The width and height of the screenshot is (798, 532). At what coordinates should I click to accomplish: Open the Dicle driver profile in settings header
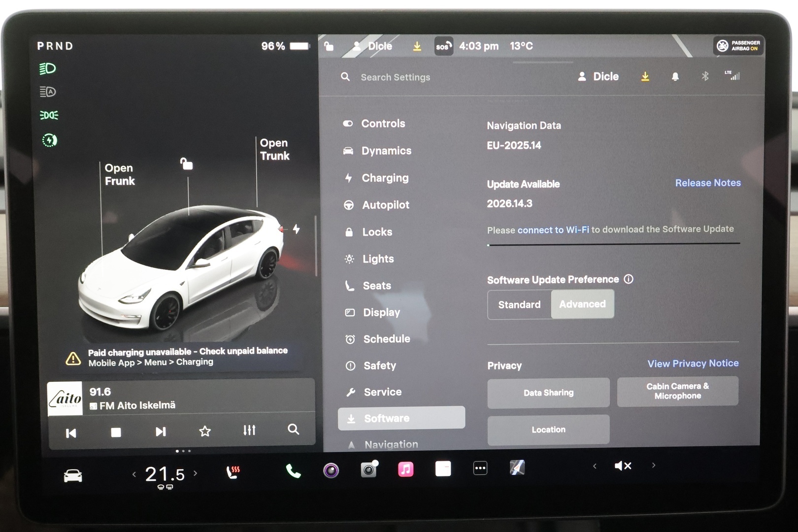[598, 77]
